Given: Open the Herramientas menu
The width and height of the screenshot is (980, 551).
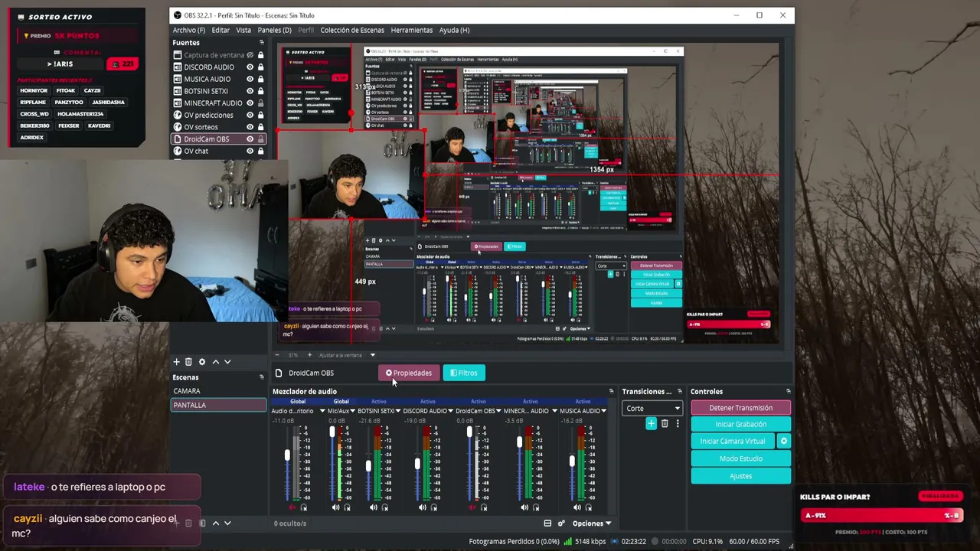Looking at the screenshot, I should 412,30.
